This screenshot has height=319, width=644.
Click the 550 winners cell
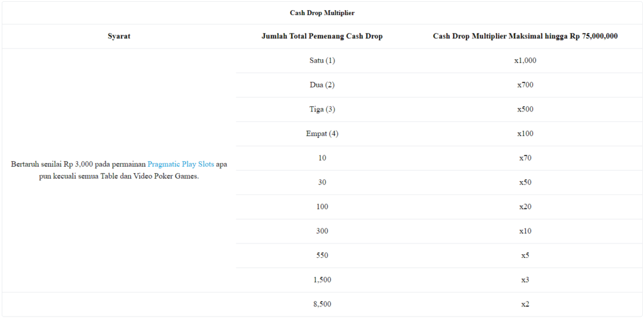322,255
